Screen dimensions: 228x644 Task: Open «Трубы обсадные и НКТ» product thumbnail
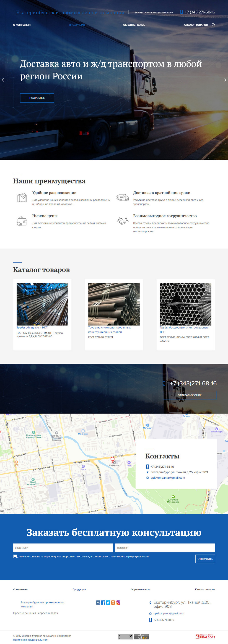[42, 304]
